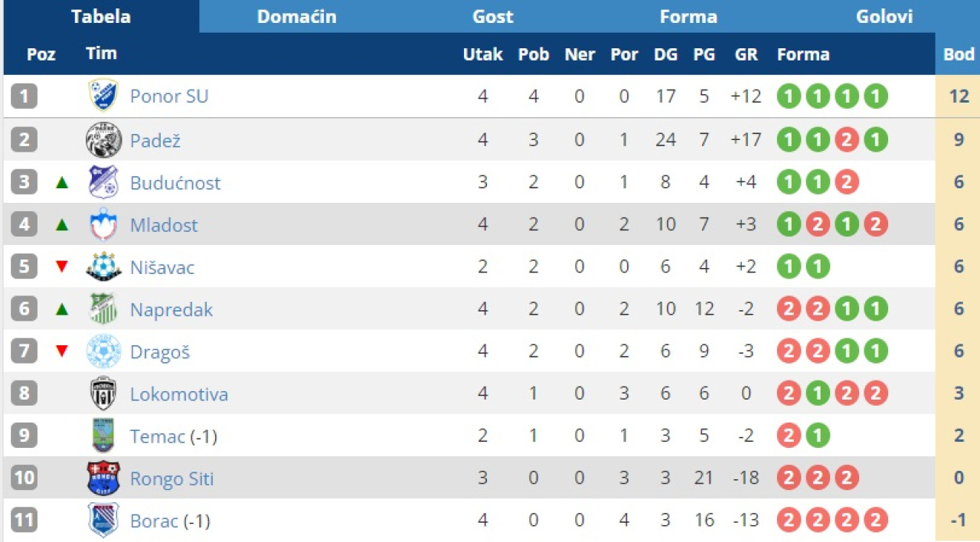
Task: Show the Golovi tab
Action: point(884,17)
